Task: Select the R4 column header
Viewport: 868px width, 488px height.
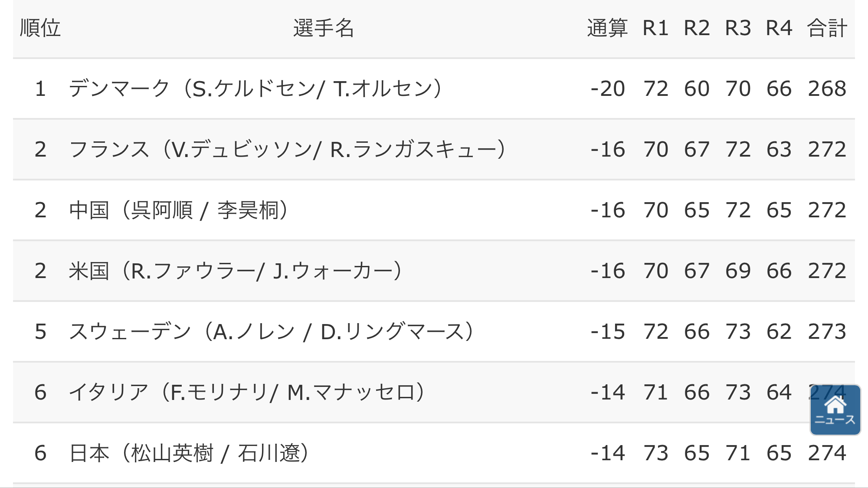Action: pyautogui.click(x=779, y=28)
